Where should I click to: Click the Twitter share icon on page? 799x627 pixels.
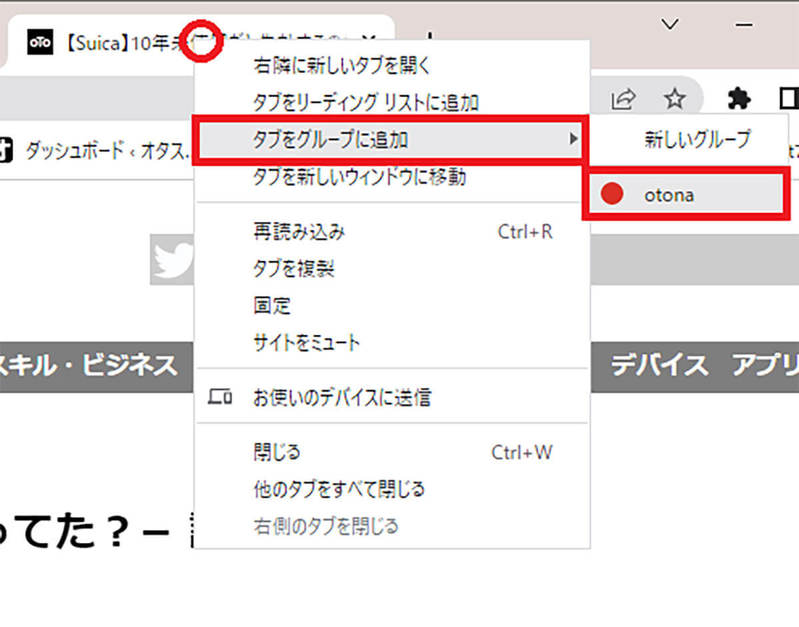(x=172, y=260)
